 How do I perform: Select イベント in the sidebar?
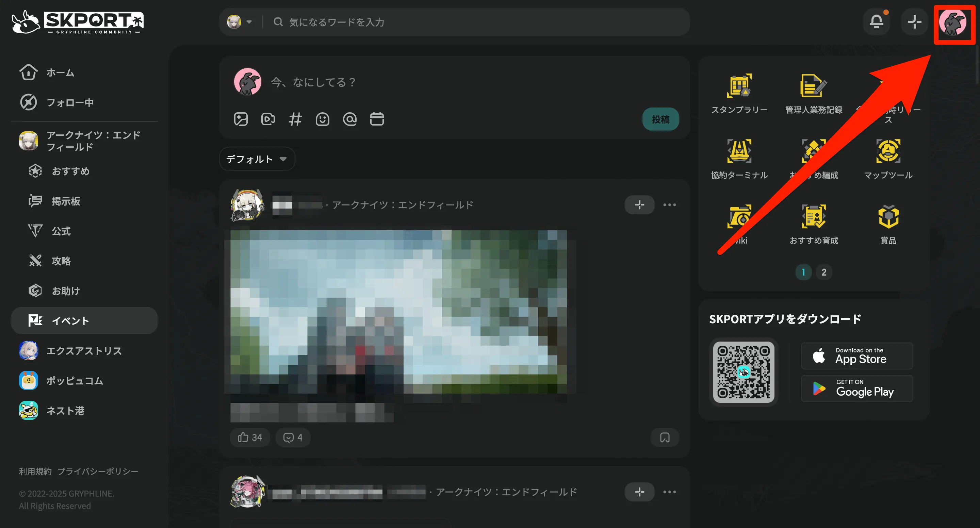coord(70,320)
